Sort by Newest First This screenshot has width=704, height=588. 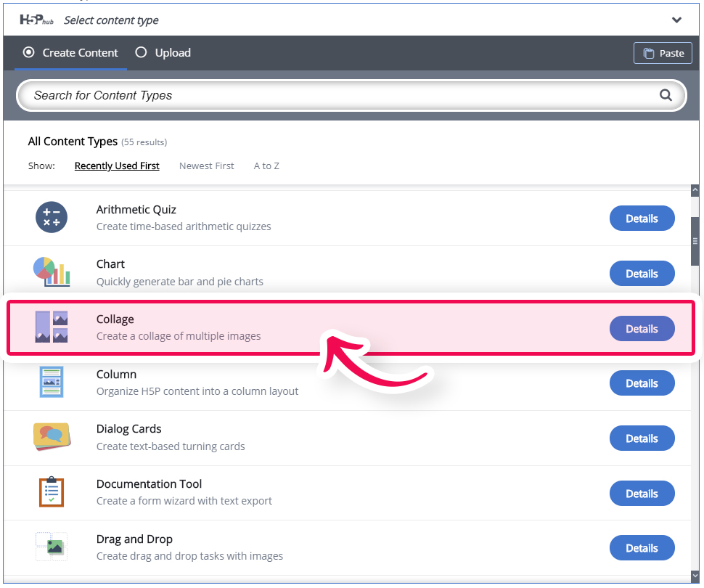(x=207, y=166)
